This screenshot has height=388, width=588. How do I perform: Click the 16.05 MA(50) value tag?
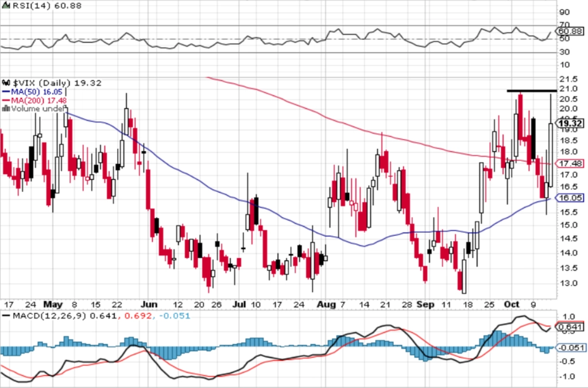pos(570,198)
